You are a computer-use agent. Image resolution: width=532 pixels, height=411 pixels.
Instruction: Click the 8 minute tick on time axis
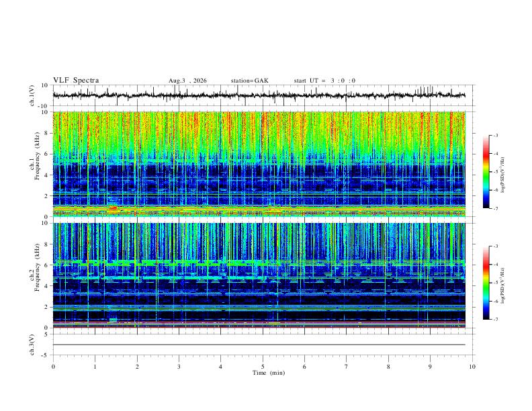[388, 367]
